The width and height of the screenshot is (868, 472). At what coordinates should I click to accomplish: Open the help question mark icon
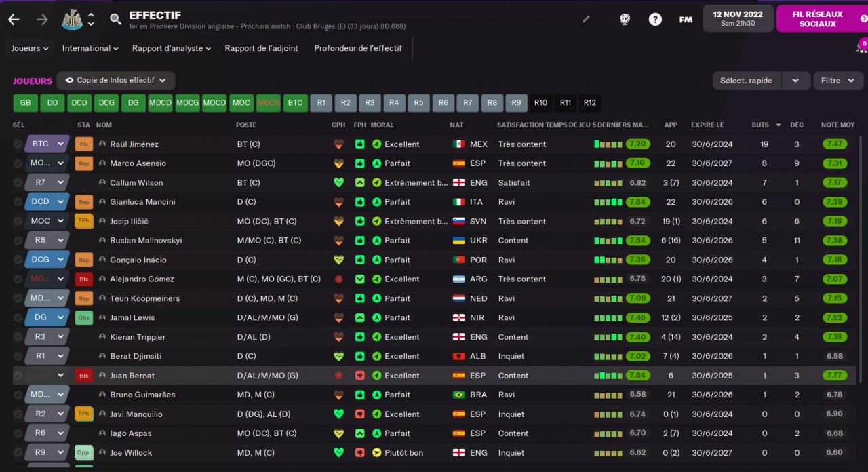point(655,19)
